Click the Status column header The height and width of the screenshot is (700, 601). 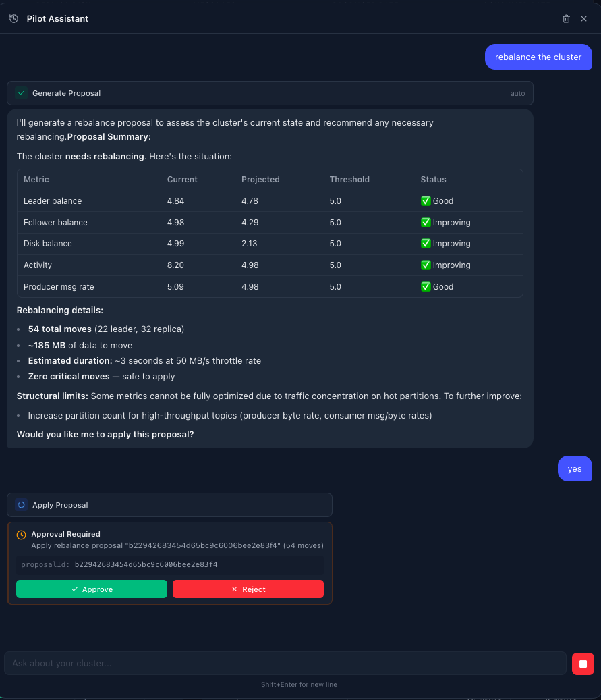point(433,179)
